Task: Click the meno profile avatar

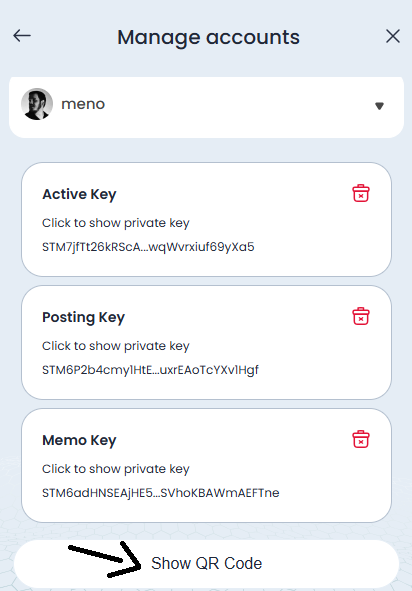Action: pos(37,104)
